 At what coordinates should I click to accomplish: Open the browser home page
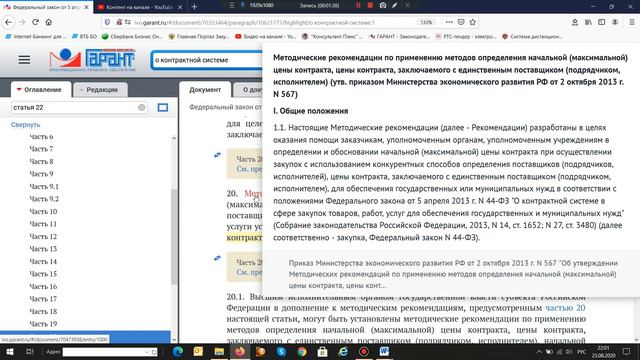(49, 22)
